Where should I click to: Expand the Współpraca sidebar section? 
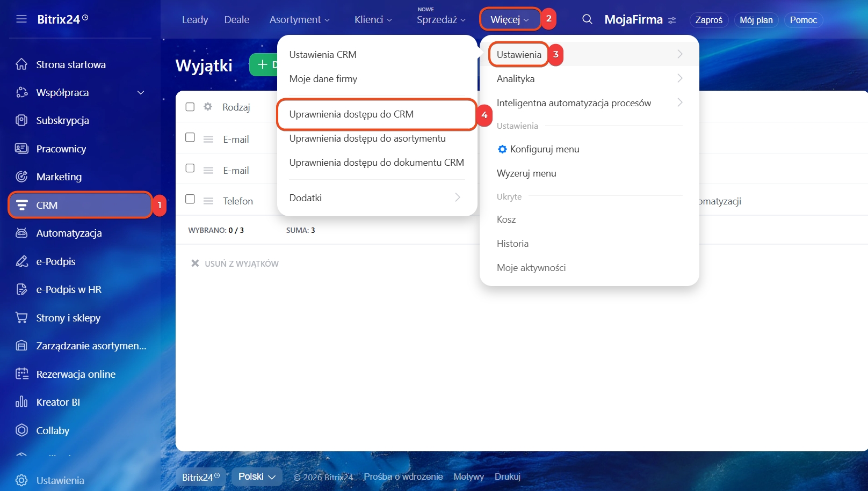point(141,93)
